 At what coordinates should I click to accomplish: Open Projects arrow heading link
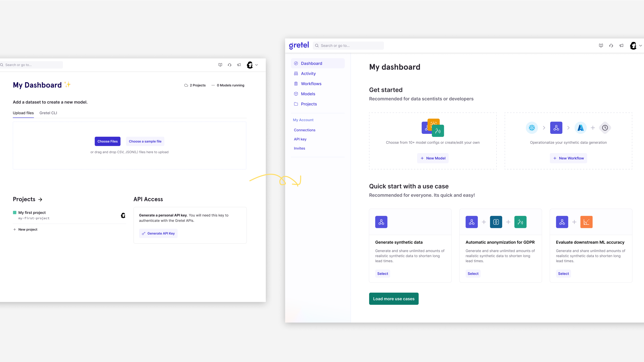point(40,200)
